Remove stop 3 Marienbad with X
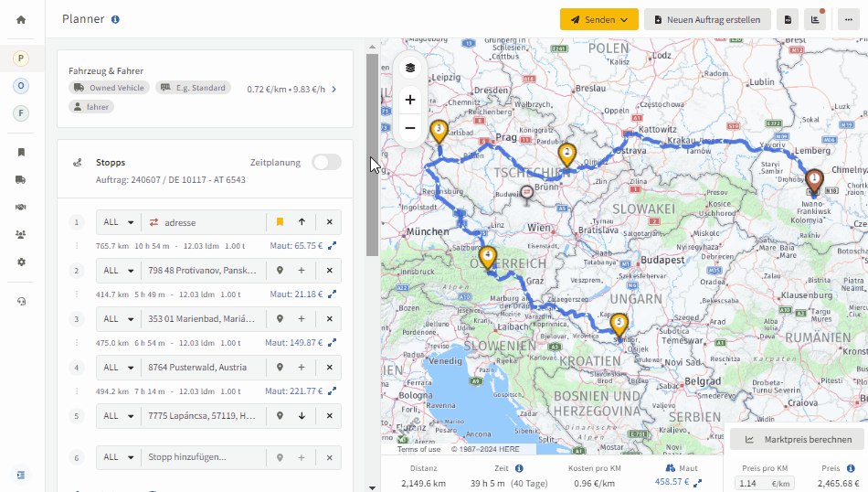 point(329,319)
